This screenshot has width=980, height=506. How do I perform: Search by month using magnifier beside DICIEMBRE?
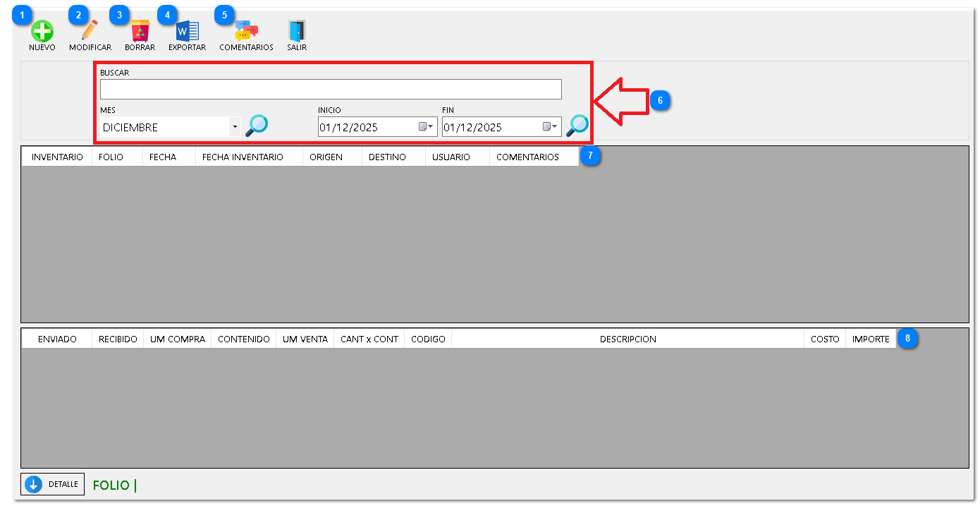[257, 126]
